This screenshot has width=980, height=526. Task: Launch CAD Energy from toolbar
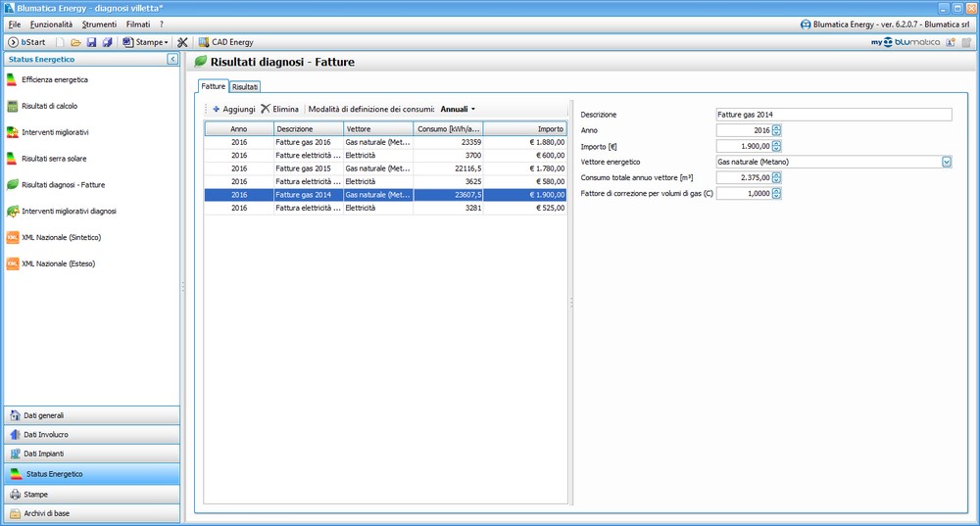[x=225, y=42]
